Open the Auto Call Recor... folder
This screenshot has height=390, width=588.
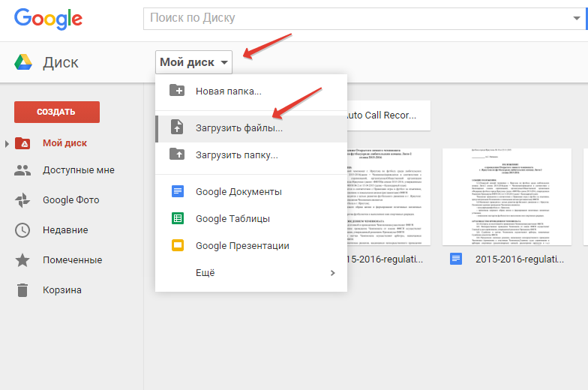(388, 115)
